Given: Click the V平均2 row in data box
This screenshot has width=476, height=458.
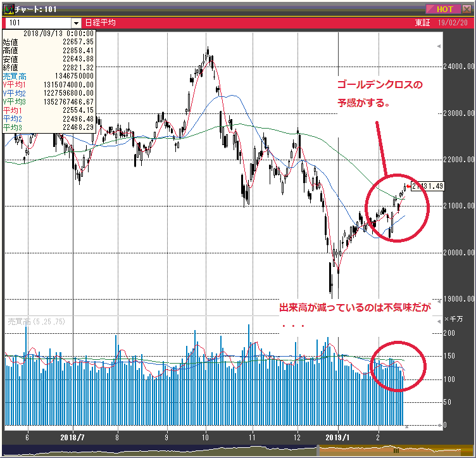Looking at the screenshot, I should pos(49,93).
